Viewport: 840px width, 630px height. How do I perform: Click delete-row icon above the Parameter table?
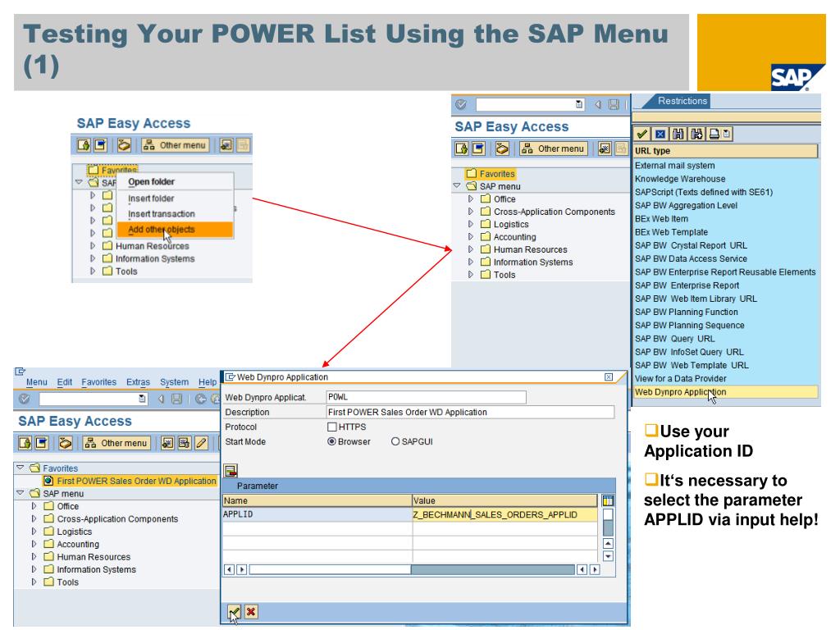[x=231, y=471]
